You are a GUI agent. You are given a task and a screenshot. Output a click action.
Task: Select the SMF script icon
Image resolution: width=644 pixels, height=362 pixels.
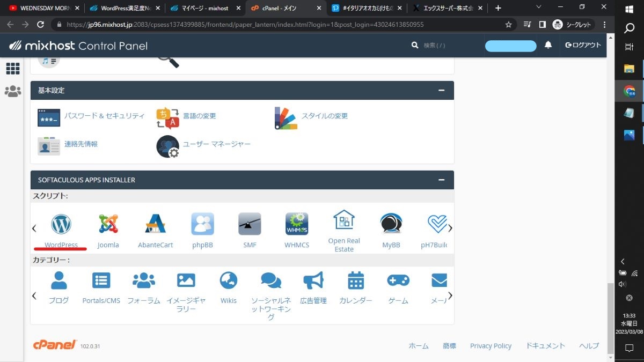tap(250, 224)
